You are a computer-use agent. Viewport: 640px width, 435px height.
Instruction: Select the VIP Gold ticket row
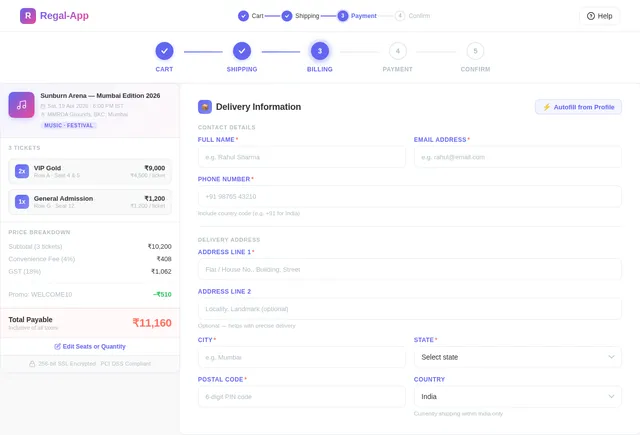(90, 171)
